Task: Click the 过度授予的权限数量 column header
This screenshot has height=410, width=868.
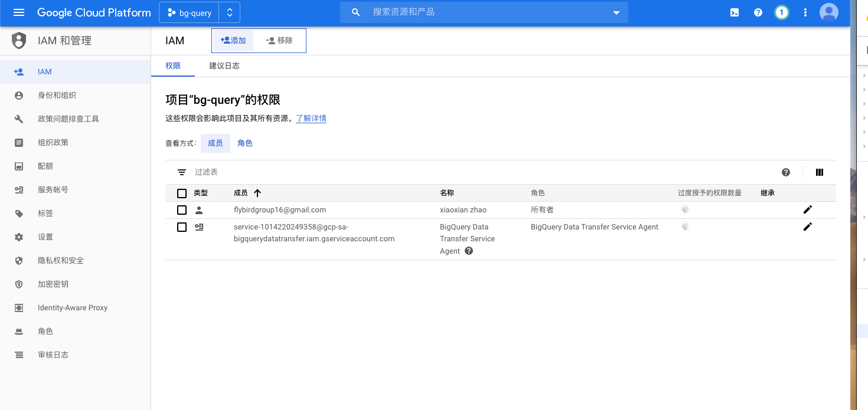Action: pos(710,193)
